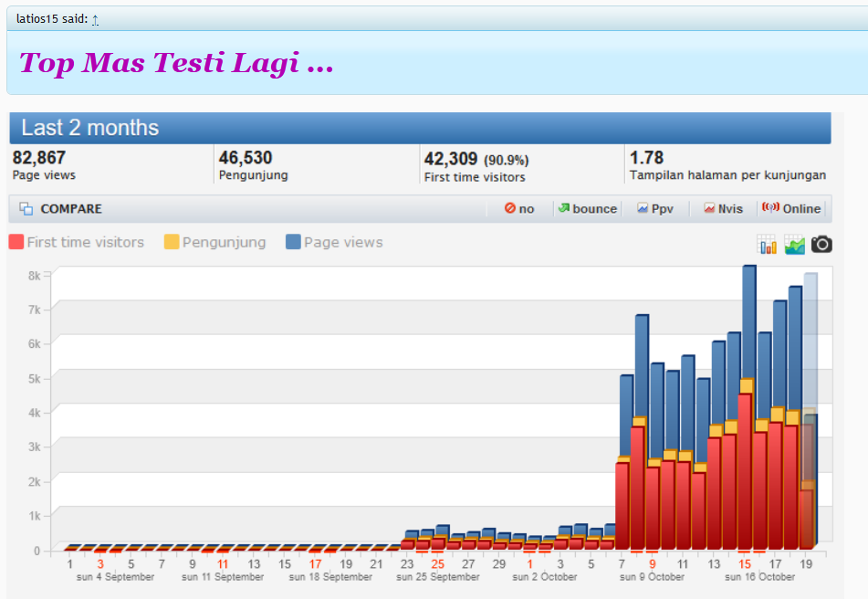This screenshot has width=868, height=599.
Task: Click the "latios15 said:" text
Action: pyautogui.click(x=52, y=19)
